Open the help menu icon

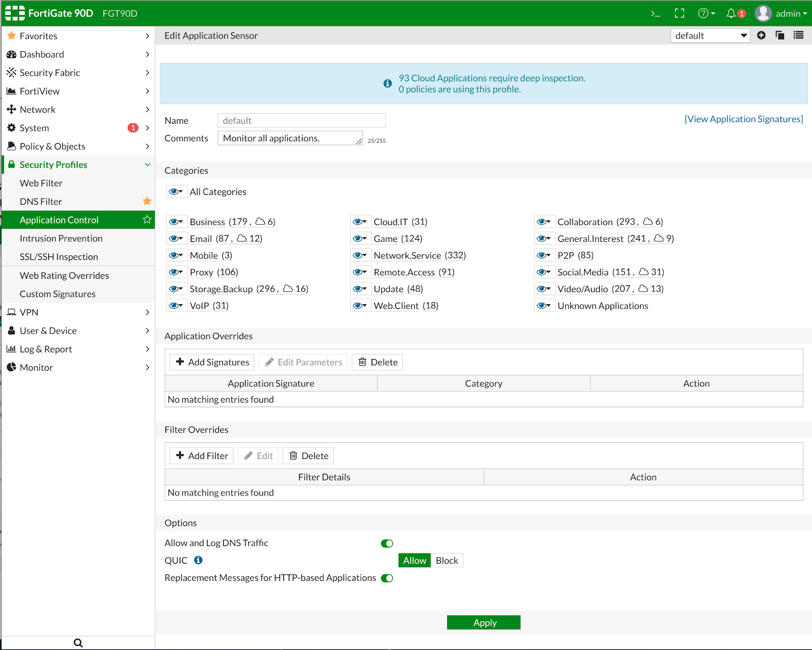pos(706,14)
